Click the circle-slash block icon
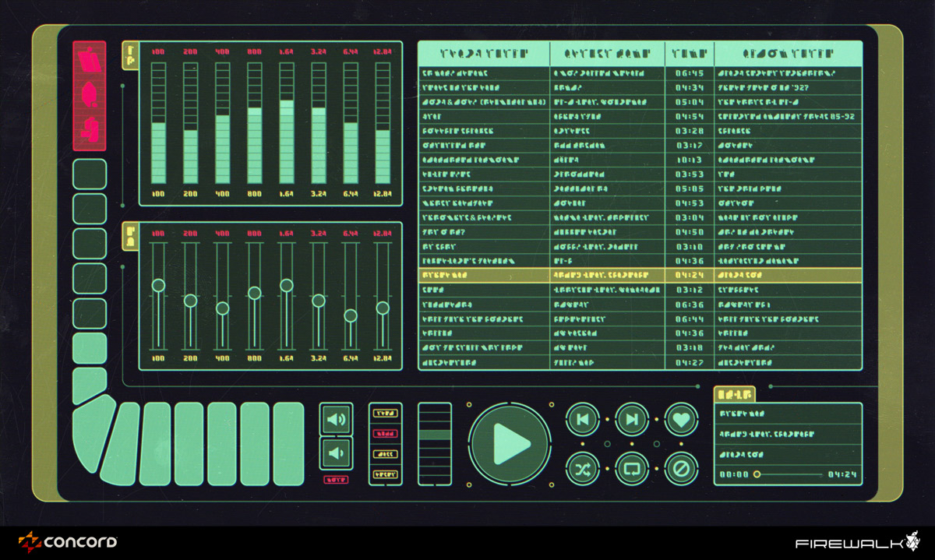The image size is (935, 560). point(680,468)
